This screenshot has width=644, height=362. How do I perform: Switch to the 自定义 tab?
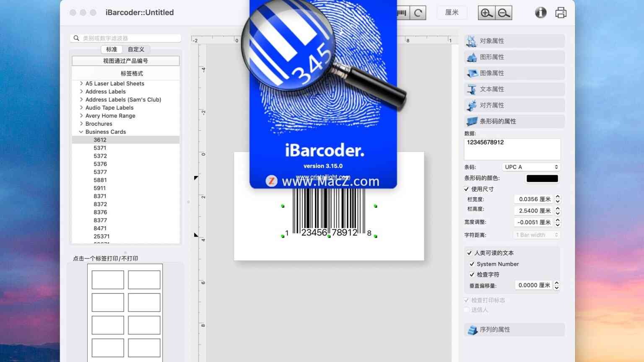tap(136, 49)
